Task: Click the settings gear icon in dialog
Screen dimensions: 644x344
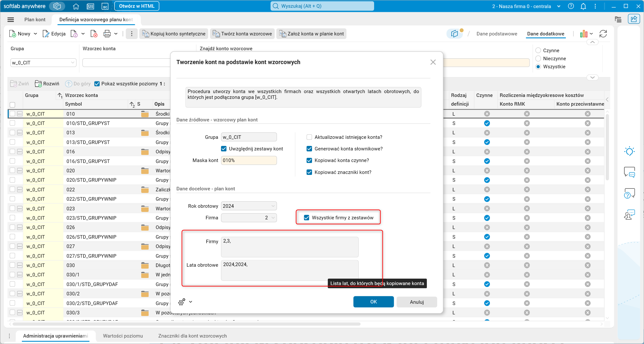Action: (x=182, y=302)
